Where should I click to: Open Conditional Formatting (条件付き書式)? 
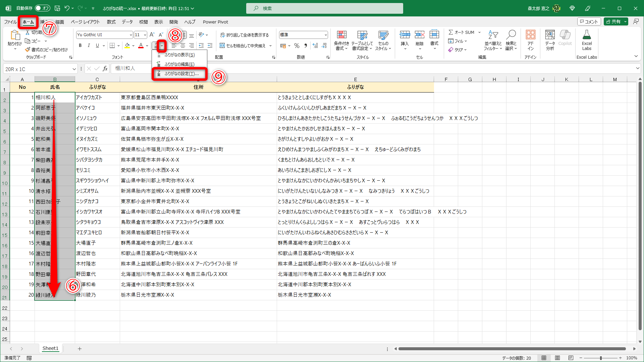pos(342,40)
